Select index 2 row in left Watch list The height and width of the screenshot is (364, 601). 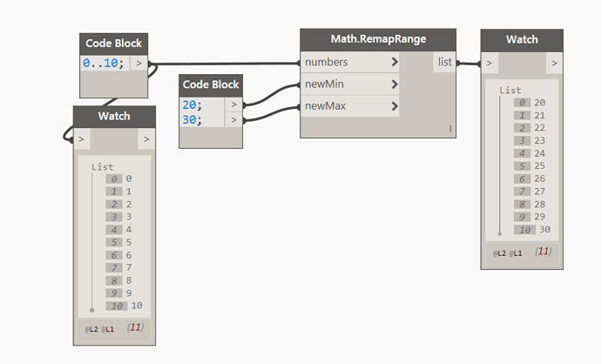[119, 205]
